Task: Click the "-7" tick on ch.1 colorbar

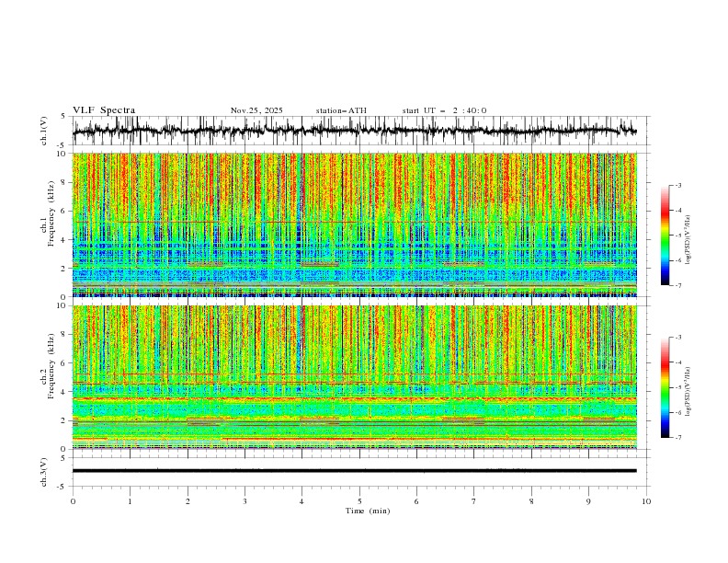Action: [x=678, y=285]
